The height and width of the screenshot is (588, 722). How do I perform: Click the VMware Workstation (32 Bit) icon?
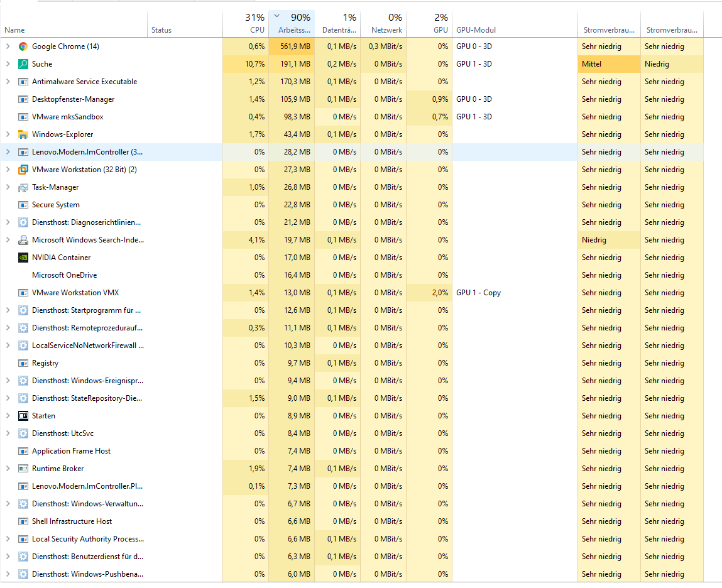[x=23, y=170]
